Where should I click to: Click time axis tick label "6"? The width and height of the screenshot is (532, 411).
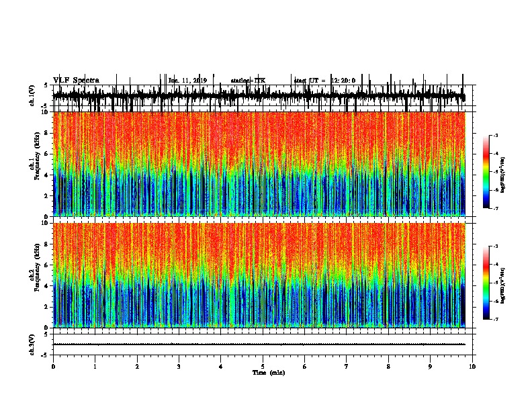pyautogui.click(x=305, y=367)
